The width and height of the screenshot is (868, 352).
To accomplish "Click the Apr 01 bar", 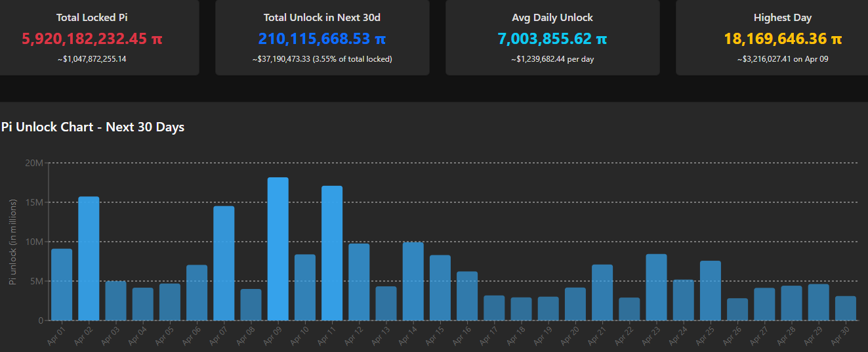I will point(62,285).
